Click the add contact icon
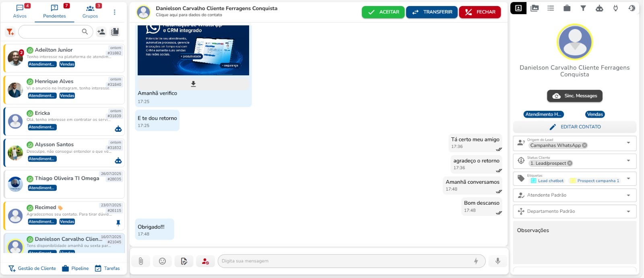This screenshot has width=644, height=278. [x=101, y=32]
